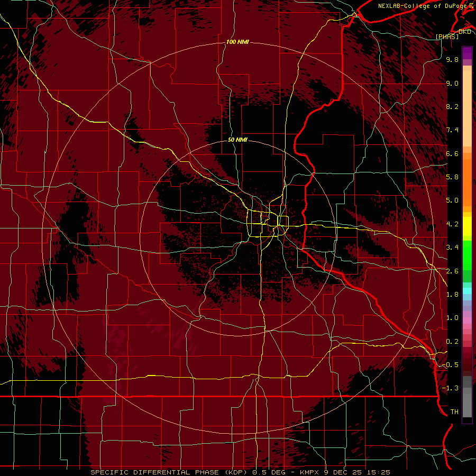Click the TH label on the scale
476x476 pixels.
pyautogui.click(x=454, y=412)
